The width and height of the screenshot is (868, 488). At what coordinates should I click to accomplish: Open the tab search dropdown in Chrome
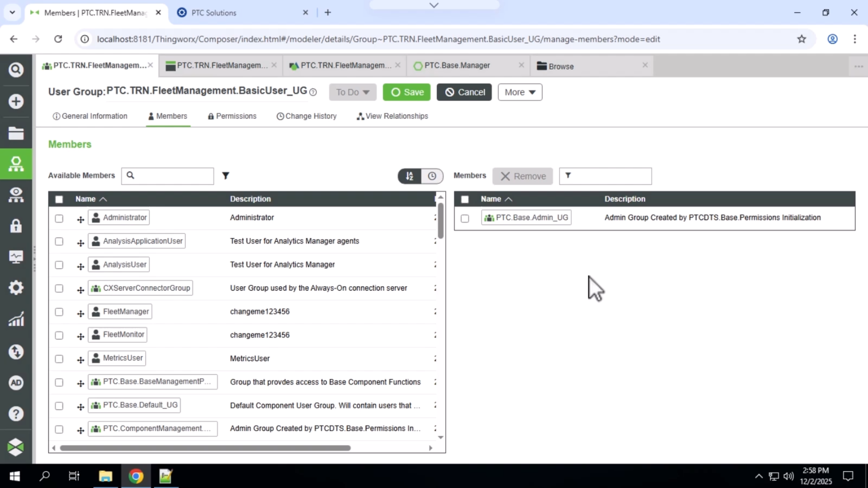click(12, 12)
